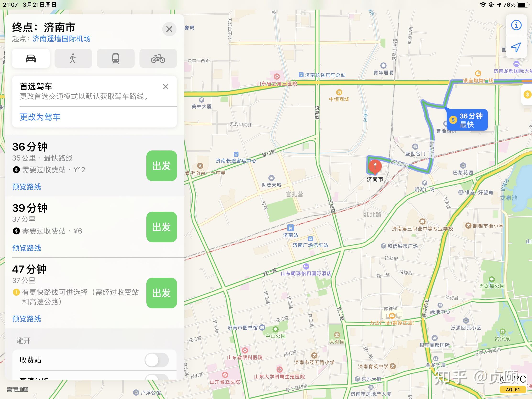This screenshot has width=532, height=399.
Task: Tap the 泺源回民小区 marker
Action: point(466,320)
